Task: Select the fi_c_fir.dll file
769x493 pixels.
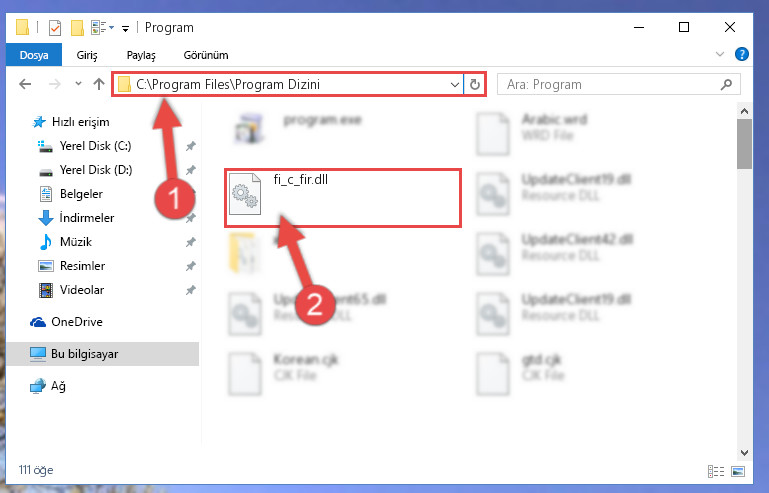Action: (343, 198)
